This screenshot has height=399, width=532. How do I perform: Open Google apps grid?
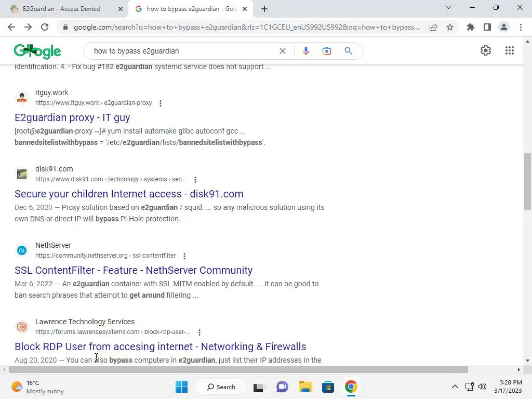coord(510,50)
